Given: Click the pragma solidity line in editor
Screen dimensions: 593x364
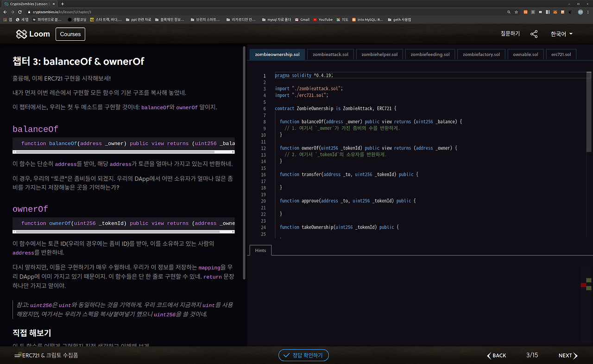Looking at the screenshot, I should point(304,75).
